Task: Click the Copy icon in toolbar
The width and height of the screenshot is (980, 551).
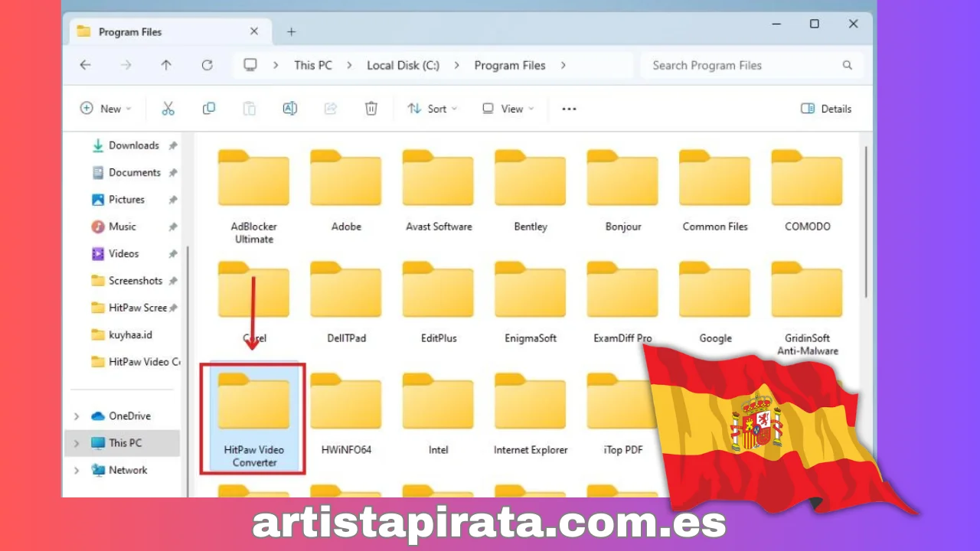Action: point(209,109)
